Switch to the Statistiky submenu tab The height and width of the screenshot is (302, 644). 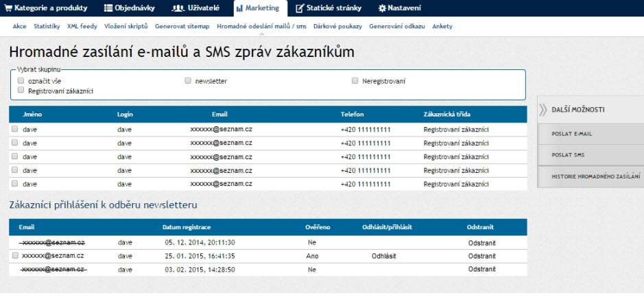pos(47,26)
